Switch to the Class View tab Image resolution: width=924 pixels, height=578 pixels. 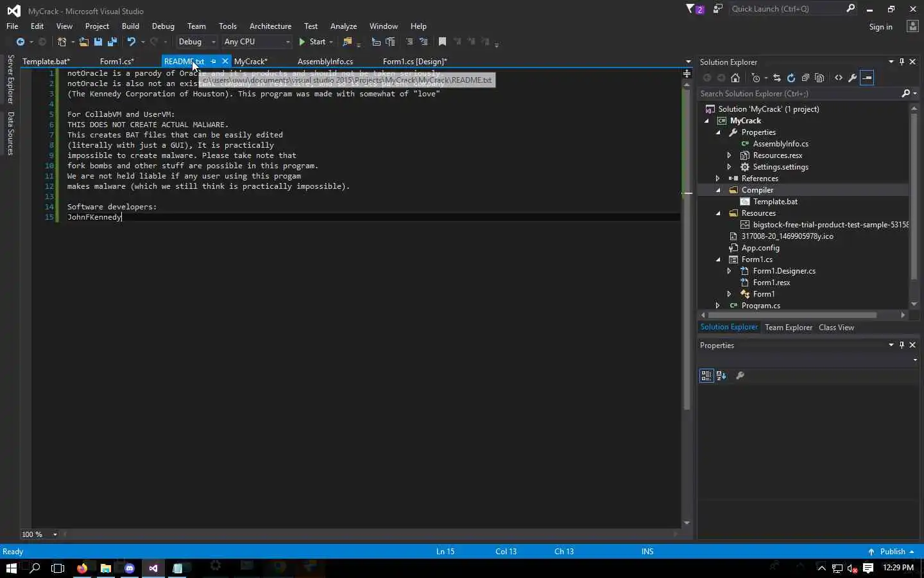[x=836, y=328]
